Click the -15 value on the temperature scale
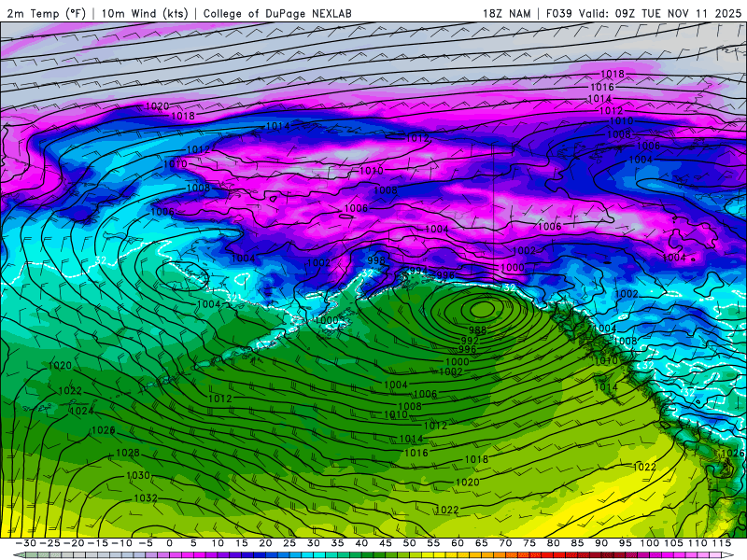The width and height of the screenshot is (747, 560). pos(97,543)
